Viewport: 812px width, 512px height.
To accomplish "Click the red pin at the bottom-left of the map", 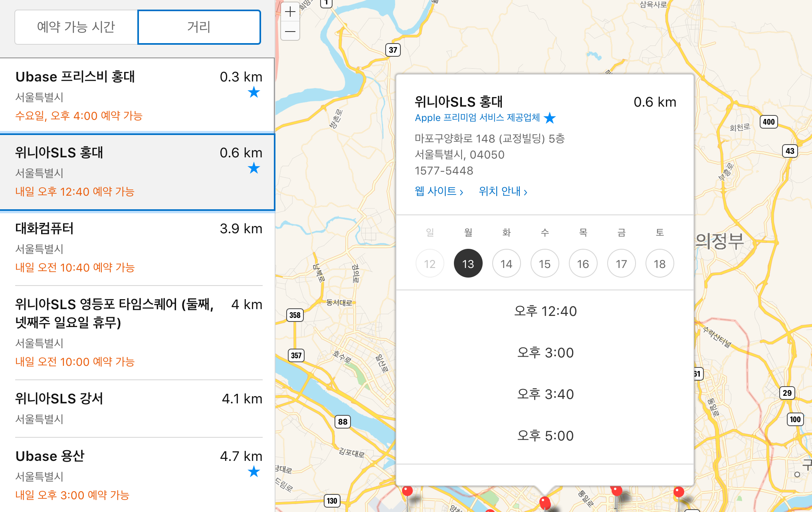I will click(x=407, y=491).
